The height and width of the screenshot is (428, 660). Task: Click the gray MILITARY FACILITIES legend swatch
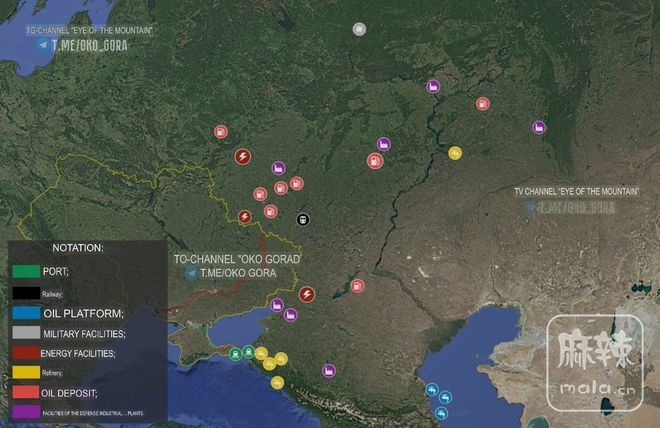(x=27, y=332)
